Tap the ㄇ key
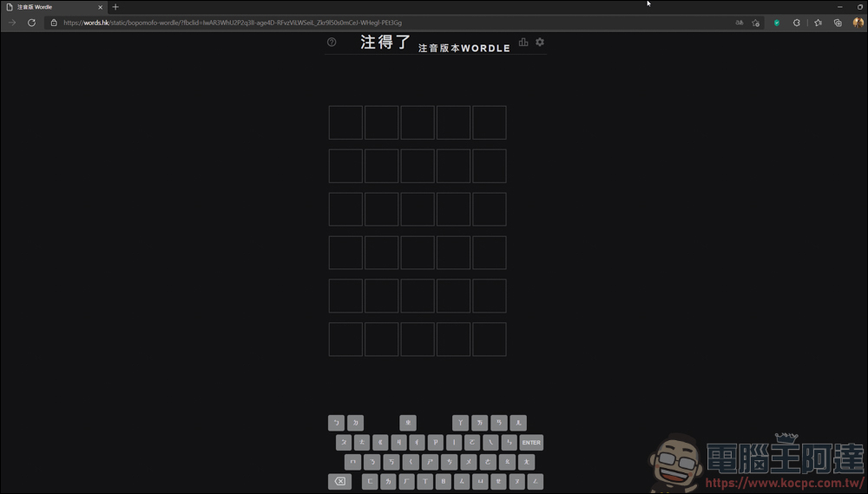The width and height of the screenshot is (868, 494). pyautogui.click(x=352, y=462)
